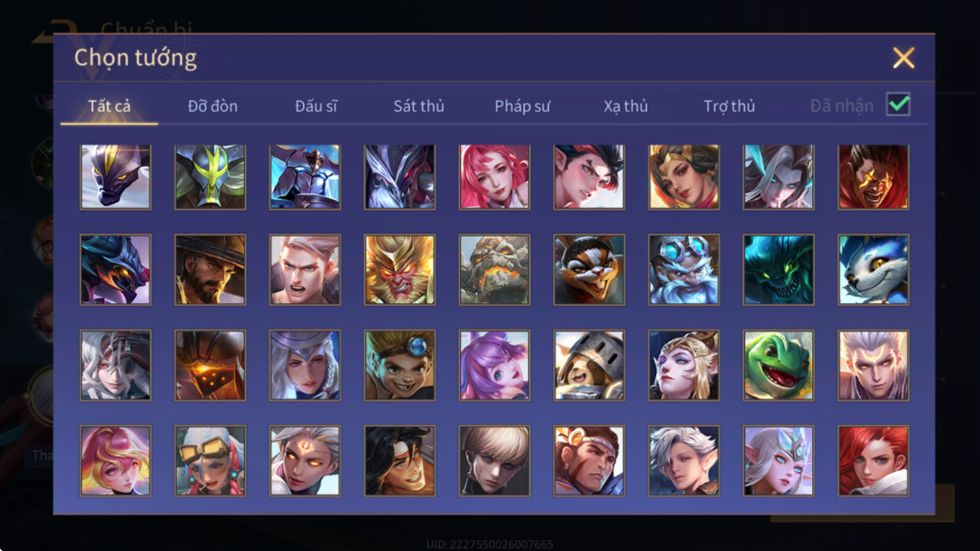980x551 pixels.
Task: Switch to the Xạ thủ tab
Action: pyautogui.click(x=625, y=106)
